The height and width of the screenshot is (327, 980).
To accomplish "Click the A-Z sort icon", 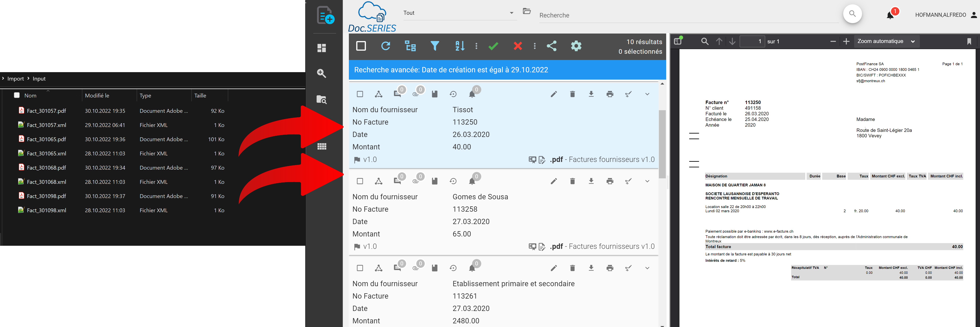I will [460, 46].
